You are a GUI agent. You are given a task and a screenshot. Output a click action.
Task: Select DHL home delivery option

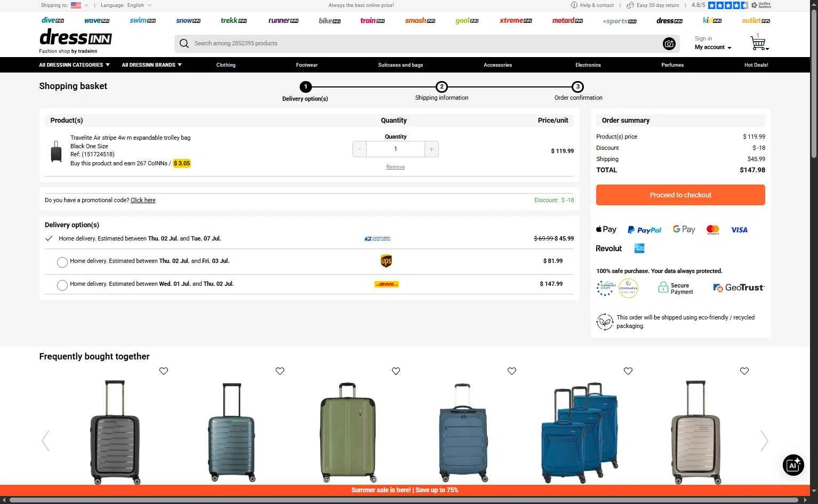(62, 285)
